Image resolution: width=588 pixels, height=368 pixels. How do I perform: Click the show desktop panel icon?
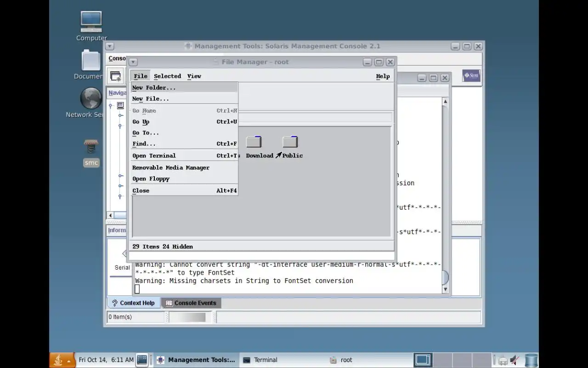(142, 360)
